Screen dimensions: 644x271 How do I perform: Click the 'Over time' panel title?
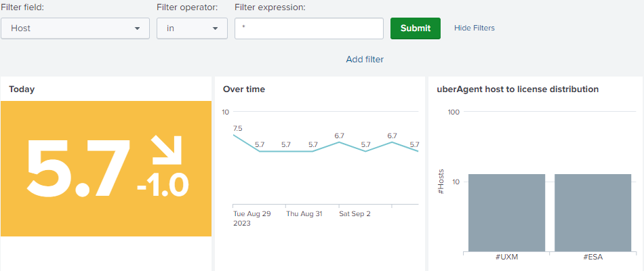click(x=244, y=89)
